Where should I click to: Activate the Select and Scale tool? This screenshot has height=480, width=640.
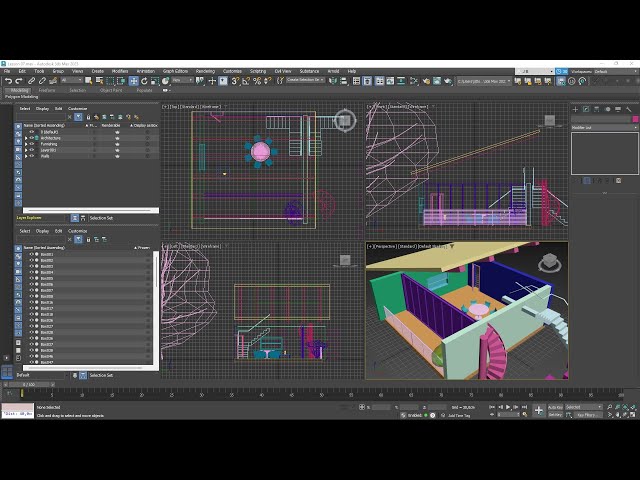point(155,81)
